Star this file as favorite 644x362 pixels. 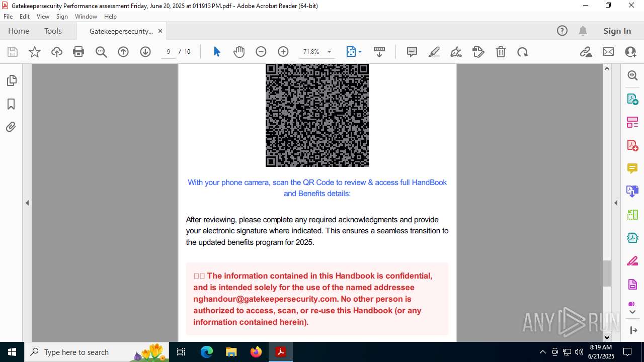click(35, 52)
